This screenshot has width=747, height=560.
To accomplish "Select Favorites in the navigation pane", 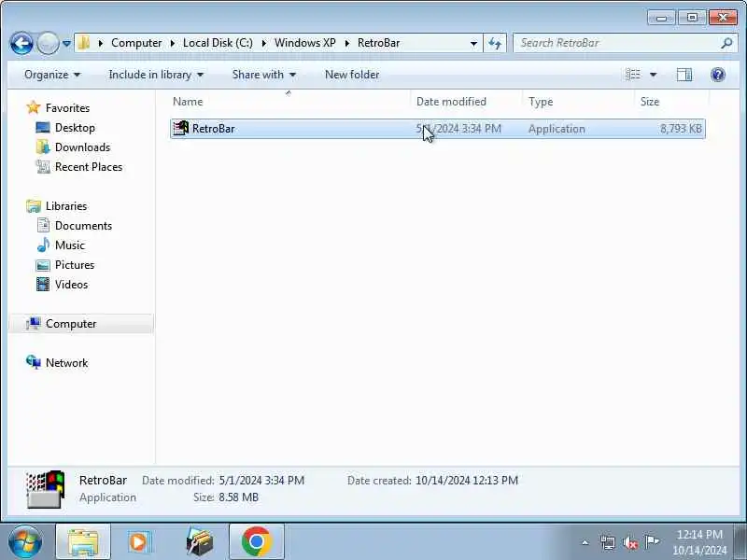I will pyautogui.click(x=67, y=108).
